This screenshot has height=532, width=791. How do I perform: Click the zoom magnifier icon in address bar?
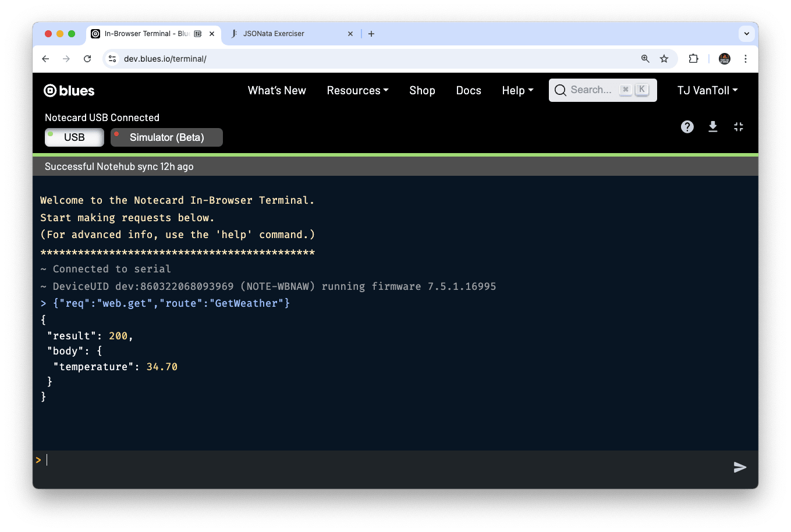click(645, 59)
